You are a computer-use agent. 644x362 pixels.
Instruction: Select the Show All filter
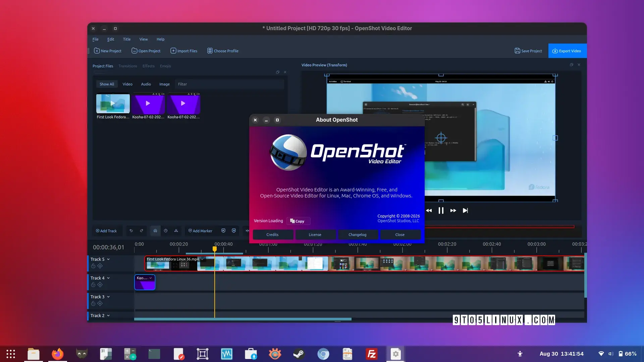[107, 84]
